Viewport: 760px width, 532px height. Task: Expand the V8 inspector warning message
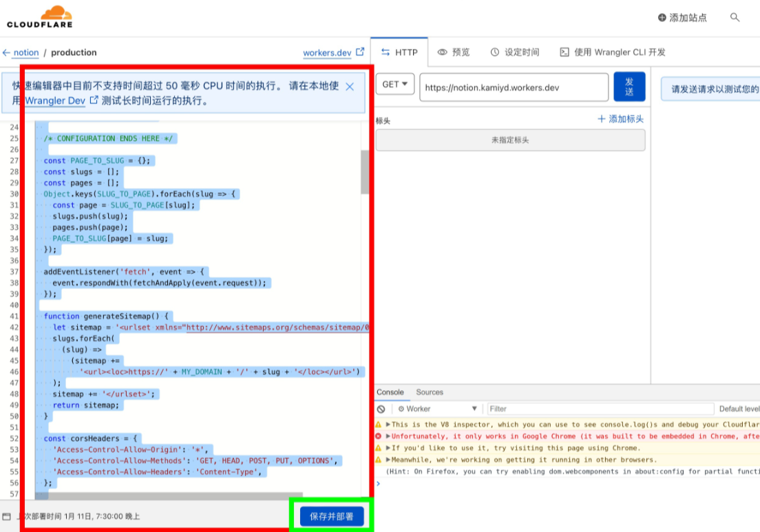tap(388, 425)
